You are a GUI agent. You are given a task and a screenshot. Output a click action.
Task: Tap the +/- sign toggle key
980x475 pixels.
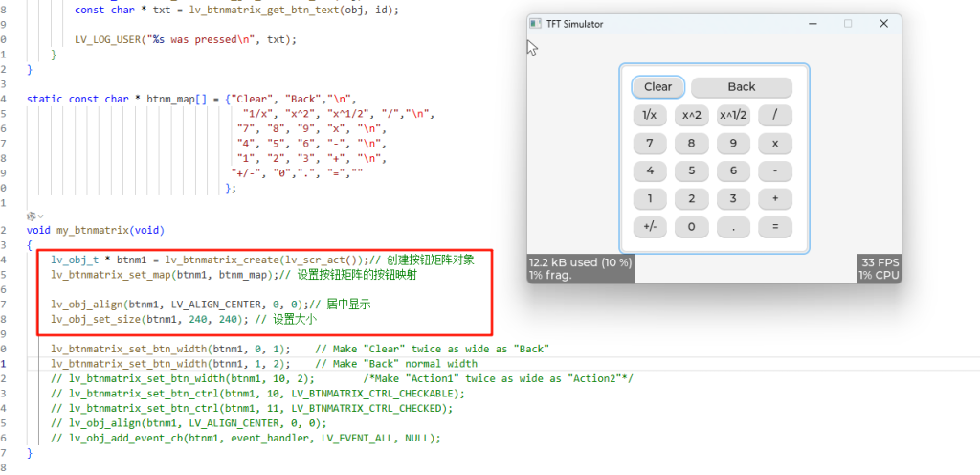point(650,227)
